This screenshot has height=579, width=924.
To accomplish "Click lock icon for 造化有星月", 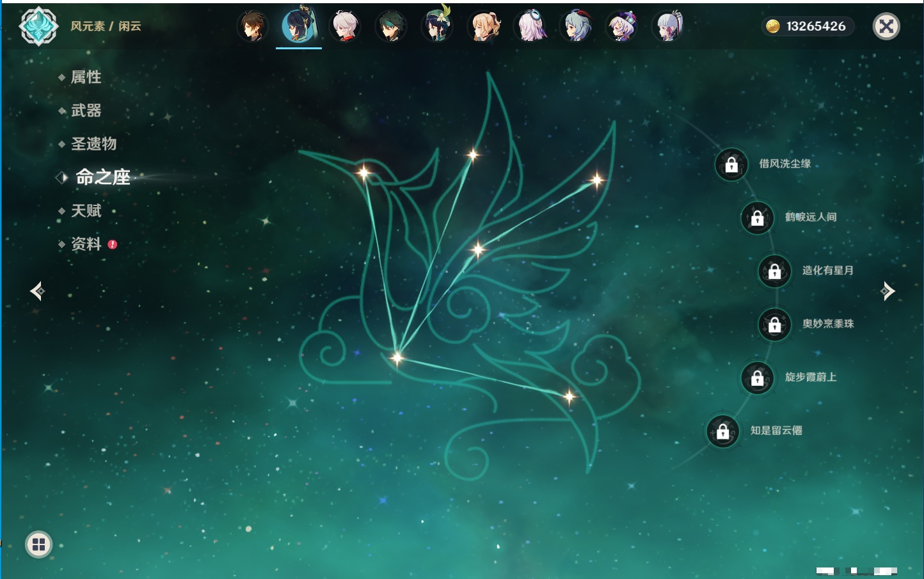I will (x=775, y=271).
